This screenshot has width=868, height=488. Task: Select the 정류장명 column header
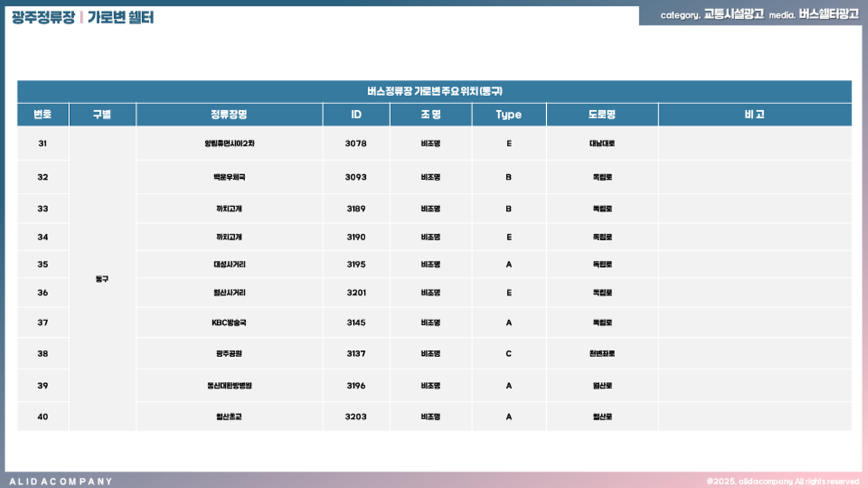click(x=229, y=115)
